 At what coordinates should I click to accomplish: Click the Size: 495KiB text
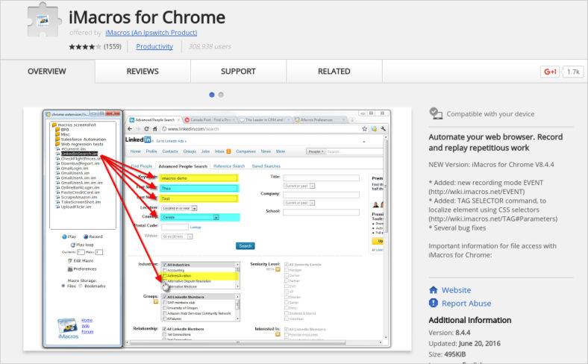pos(447,354)
